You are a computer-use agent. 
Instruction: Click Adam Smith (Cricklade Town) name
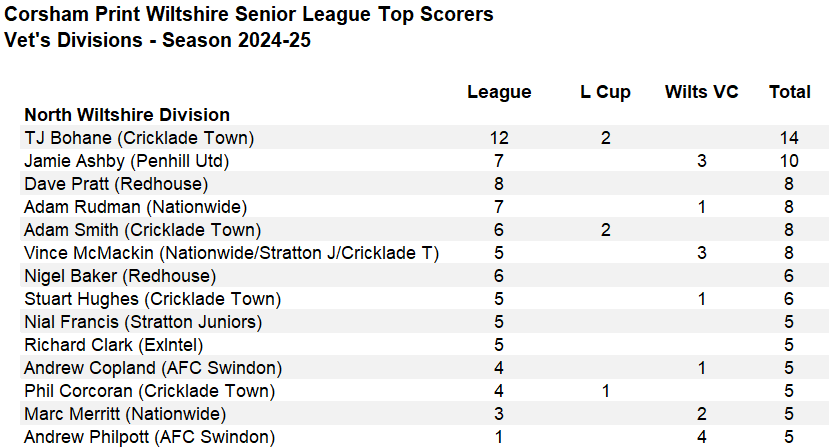click(x=143, y=230)
